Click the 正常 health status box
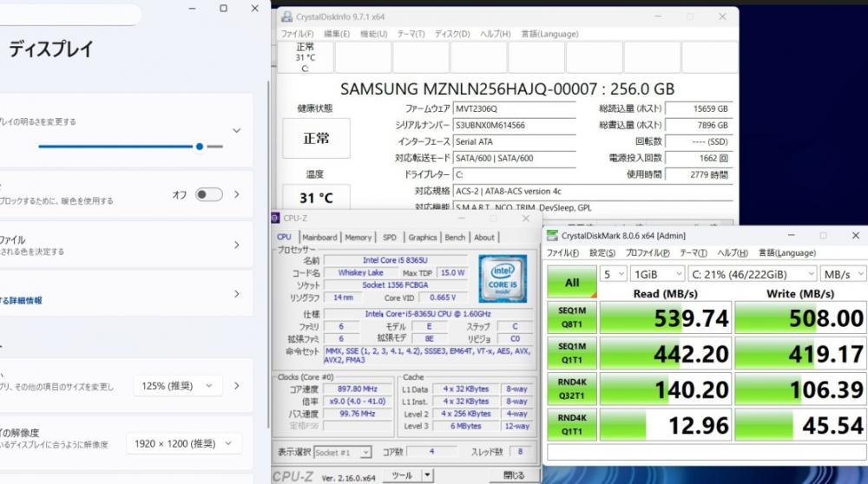This screenshot has width=868, height=484. point(316,139)
